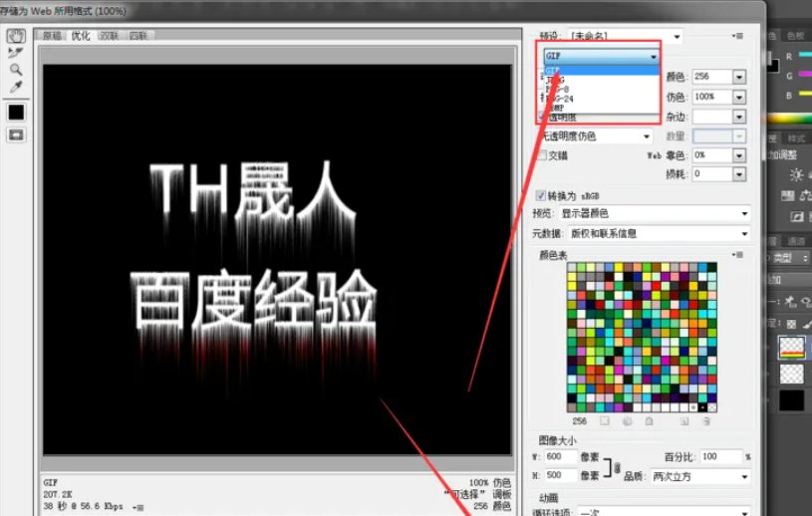Open the 损耗 dropdown arrow

pyautogui.click(x=739, y=174)
